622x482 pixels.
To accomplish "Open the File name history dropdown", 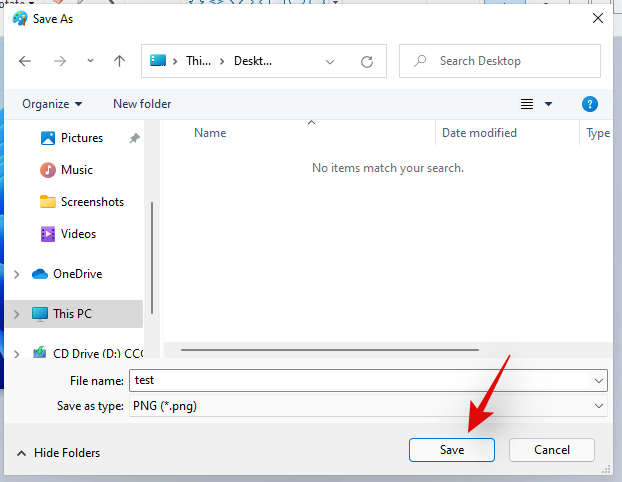I will click(x=599, y=381).
